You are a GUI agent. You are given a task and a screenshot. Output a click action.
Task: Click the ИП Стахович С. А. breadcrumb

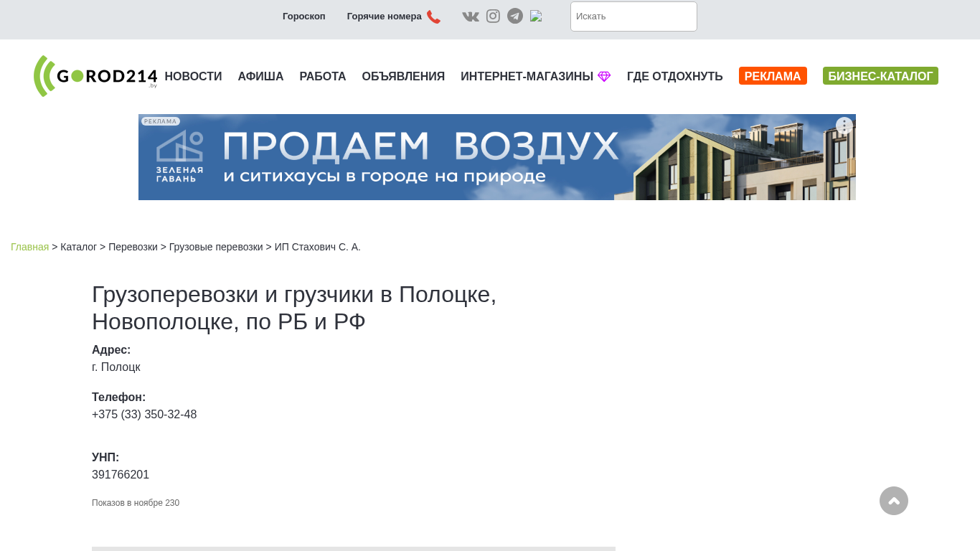(318, 247)
